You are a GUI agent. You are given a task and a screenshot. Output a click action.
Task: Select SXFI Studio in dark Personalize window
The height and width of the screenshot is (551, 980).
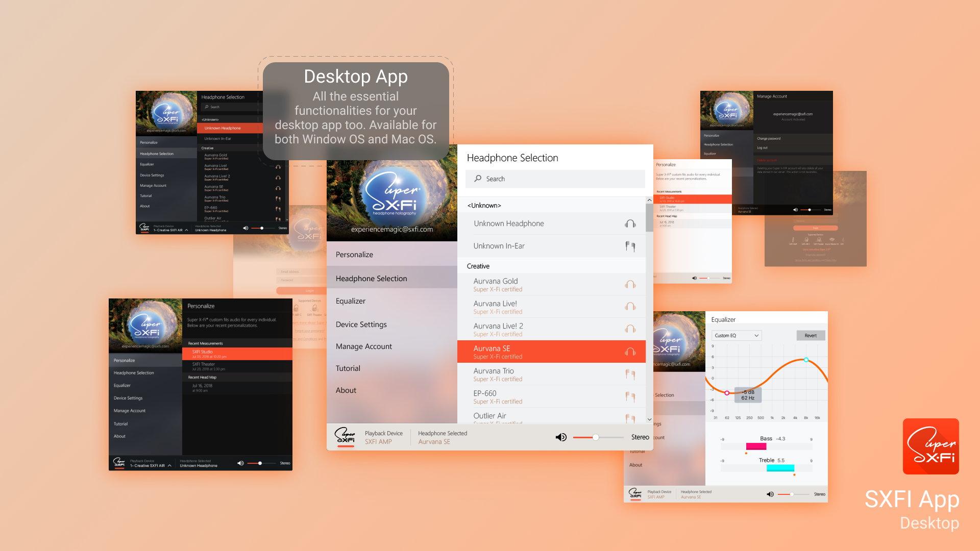tap(237, 354)
